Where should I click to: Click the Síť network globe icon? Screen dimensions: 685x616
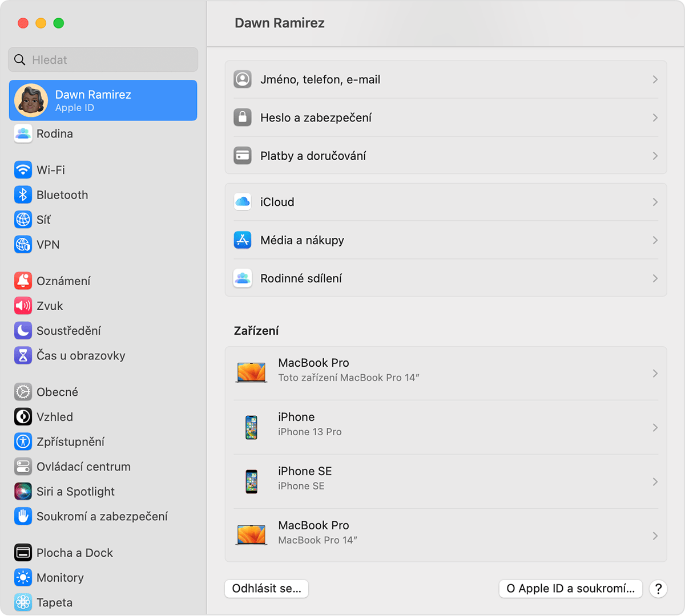coord(23,220)
